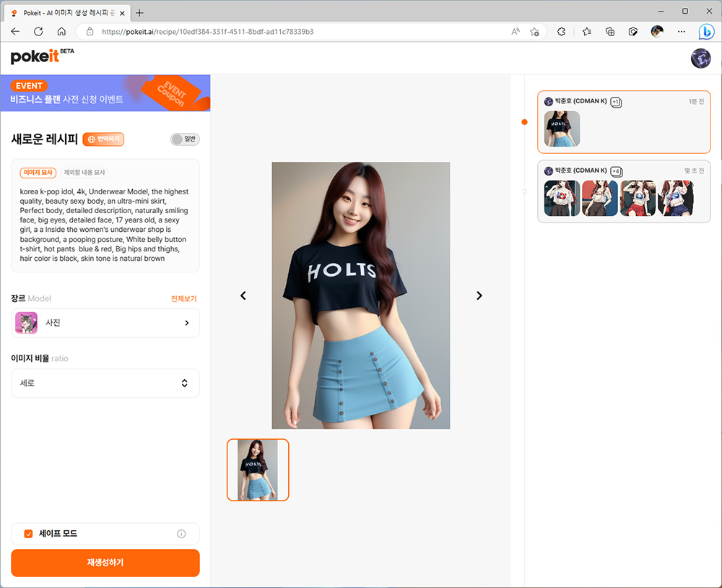Open the pokeit user account avatar

point(701,59)
